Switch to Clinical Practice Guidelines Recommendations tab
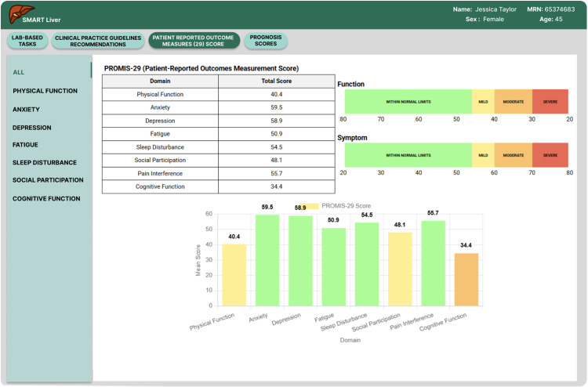The width and height of the screenshot is (588, 387). 98,42
